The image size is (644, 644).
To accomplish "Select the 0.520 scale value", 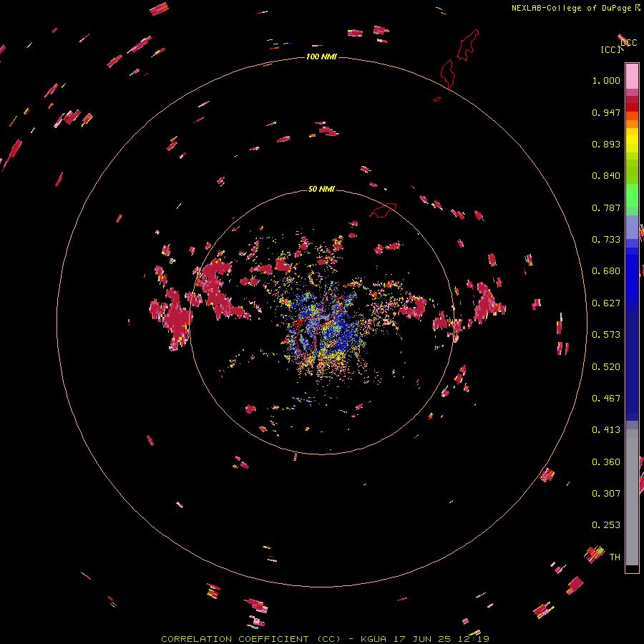I will (606, 367).
